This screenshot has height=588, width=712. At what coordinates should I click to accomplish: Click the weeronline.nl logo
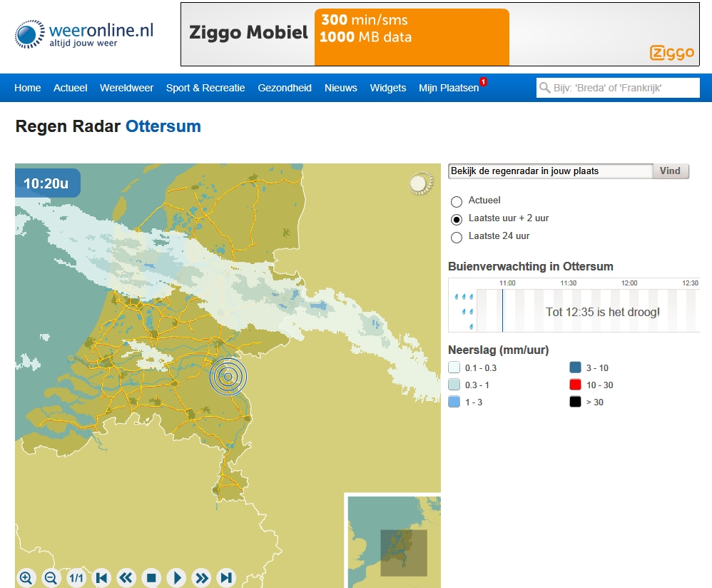84,34
